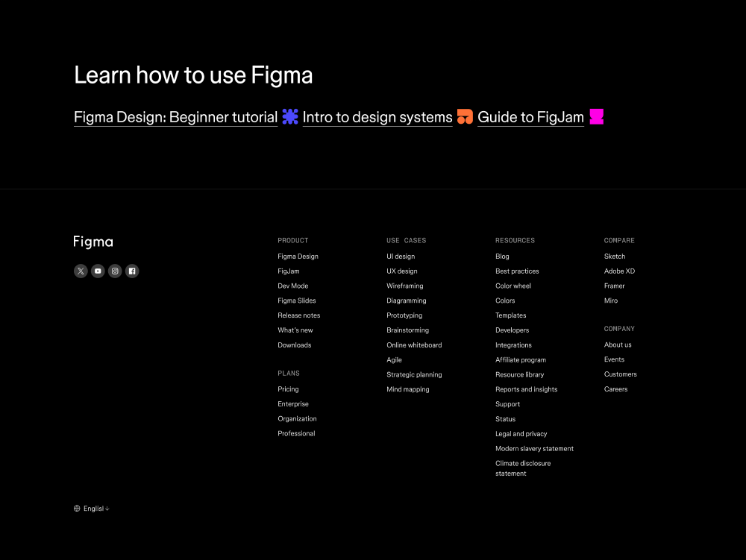Open Figma's X (Twitter) profile icon
This screenshot has height=560, width=746.
[x=81, y=271]
